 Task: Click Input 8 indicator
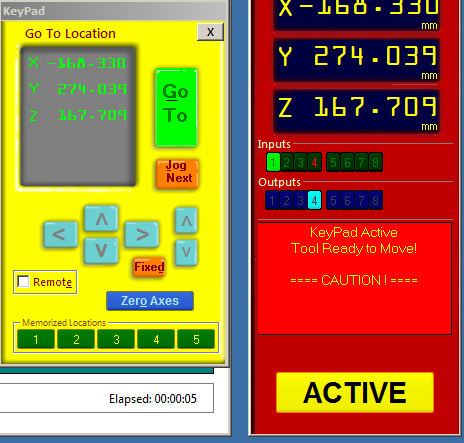coord(375,162)
